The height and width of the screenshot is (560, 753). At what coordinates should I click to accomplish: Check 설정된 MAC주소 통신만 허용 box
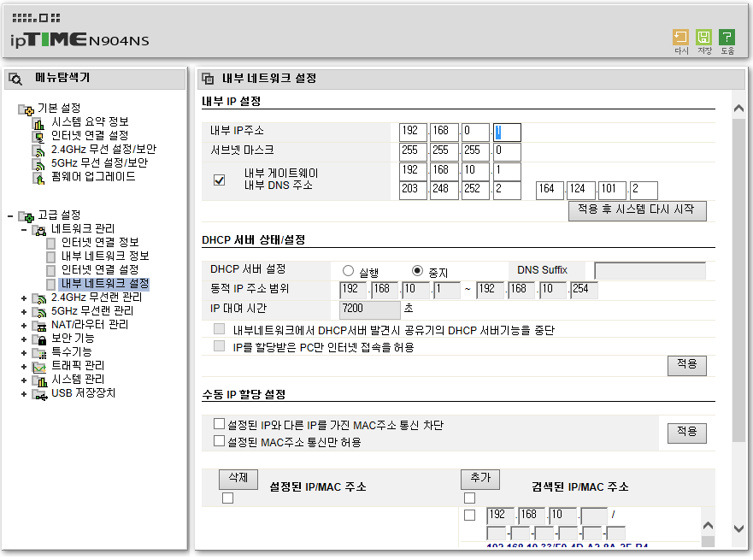pyautogui.click(x=219, y=440)
